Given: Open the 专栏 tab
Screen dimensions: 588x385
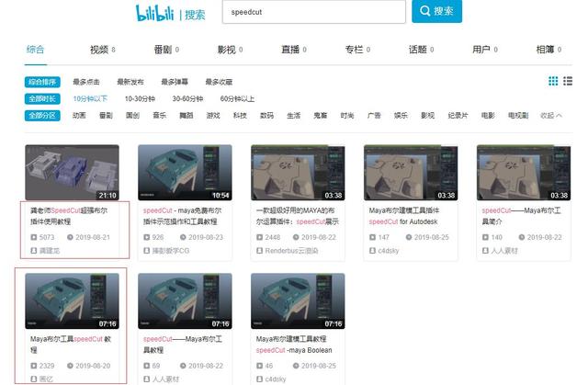Looking at the screenshot, I should (357, 50).
